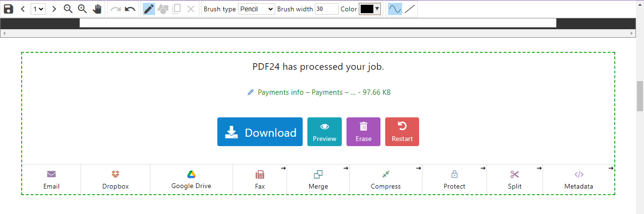Click the redo arrow icon
This screenshot has height=214, width=644.
(116, 9)
